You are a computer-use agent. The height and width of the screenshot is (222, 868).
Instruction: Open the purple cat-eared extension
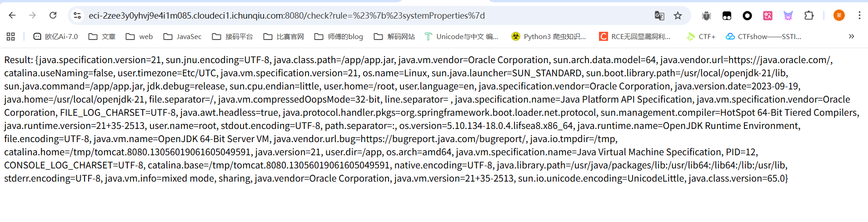(x=788, y=15)
